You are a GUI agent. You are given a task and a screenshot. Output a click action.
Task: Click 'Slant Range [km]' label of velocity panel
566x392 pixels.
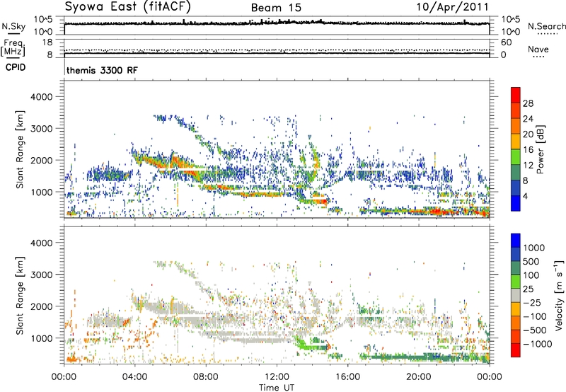point(20,296)
